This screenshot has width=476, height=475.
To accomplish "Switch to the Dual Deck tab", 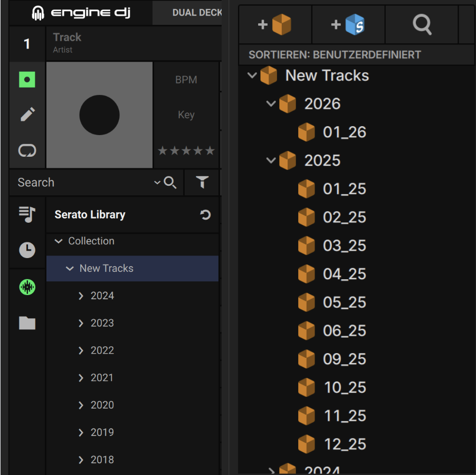I will pyautogui.click(x=196, y=13).
